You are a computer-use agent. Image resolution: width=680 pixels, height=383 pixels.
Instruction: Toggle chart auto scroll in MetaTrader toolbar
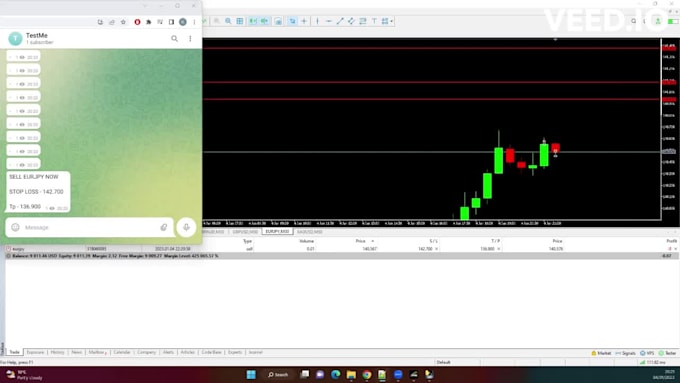(252, 21)
